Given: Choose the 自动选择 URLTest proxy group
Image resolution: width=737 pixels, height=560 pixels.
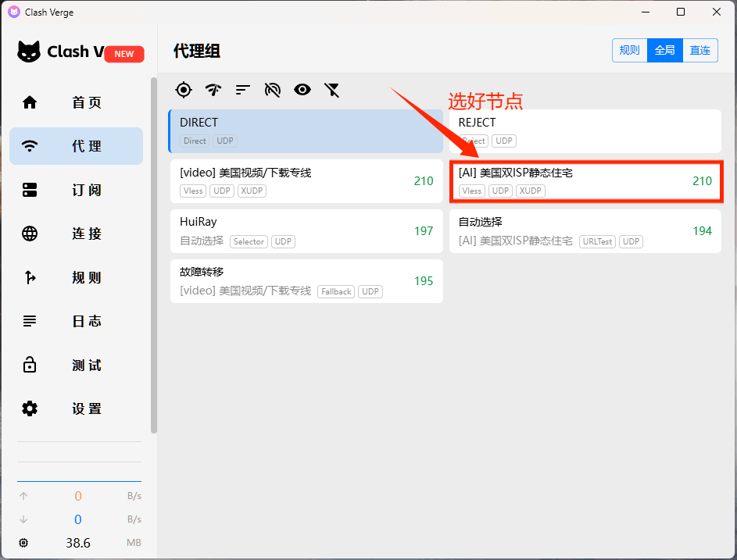Looking at the screenshot, I should coord(585,231).
